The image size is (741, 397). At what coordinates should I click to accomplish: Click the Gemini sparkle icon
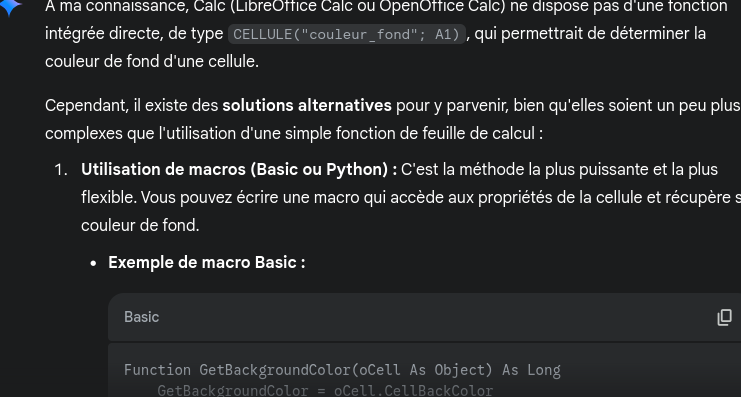pos(9,7)
